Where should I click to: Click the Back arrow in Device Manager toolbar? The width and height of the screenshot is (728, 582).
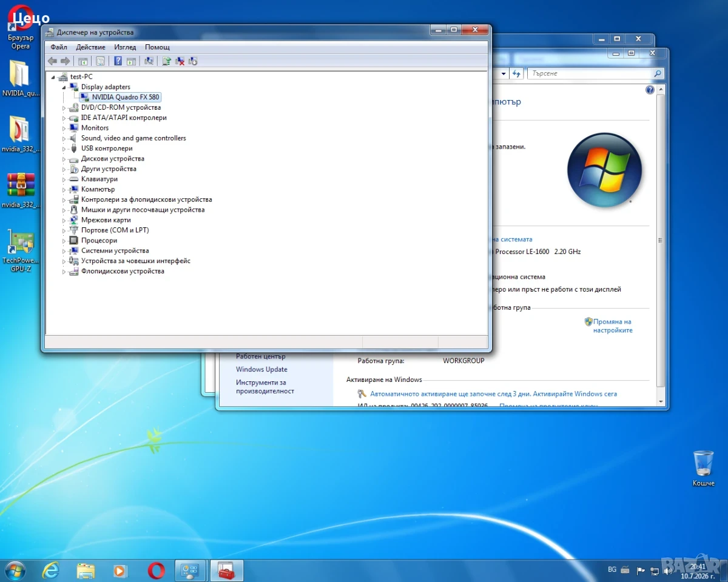[52, 61]
